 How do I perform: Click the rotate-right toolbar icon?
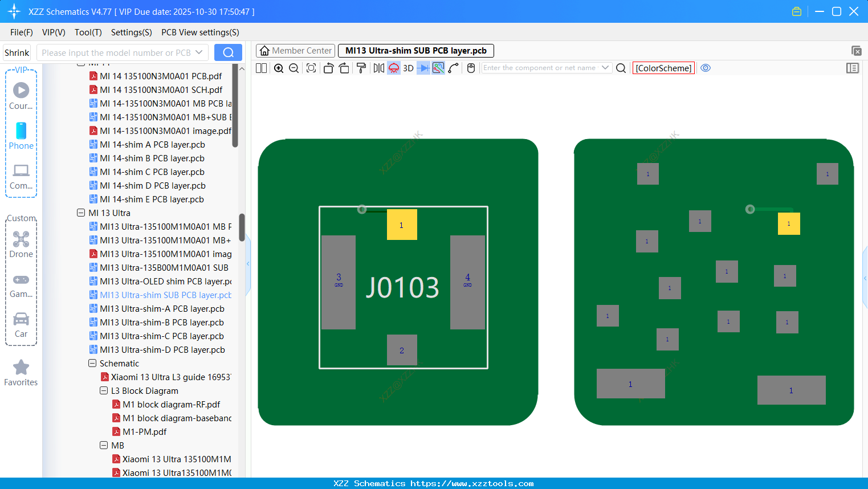click(x=344, y=68)
